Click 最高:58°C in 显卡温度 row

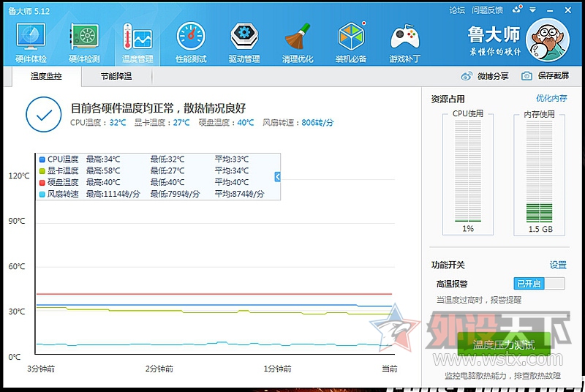tap(103, 171)
